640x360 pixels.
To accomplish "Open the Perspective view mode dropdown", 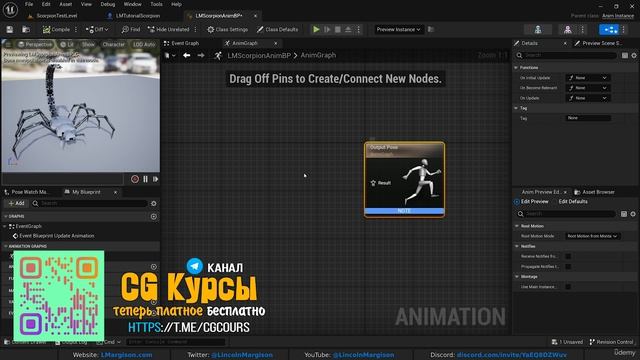I will click(36, 44).
